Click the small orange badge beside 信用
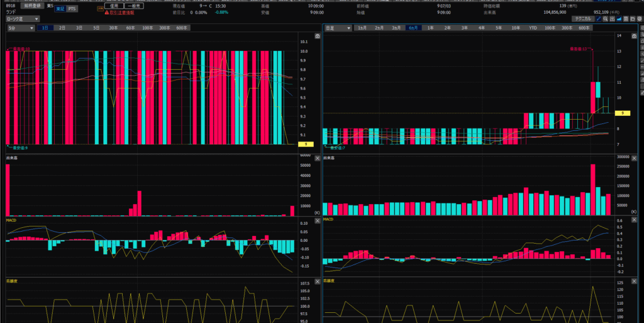This screenshot has height=323, width=644. (100, 9)
